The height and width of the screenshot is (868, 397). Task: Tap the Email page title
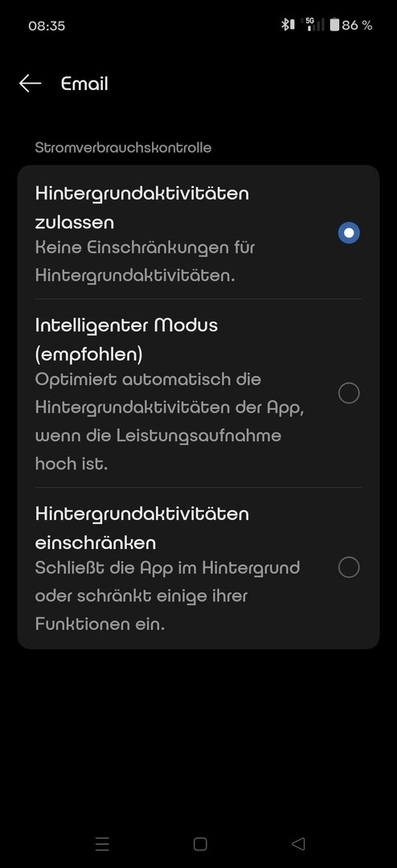[x=84, y=84]
